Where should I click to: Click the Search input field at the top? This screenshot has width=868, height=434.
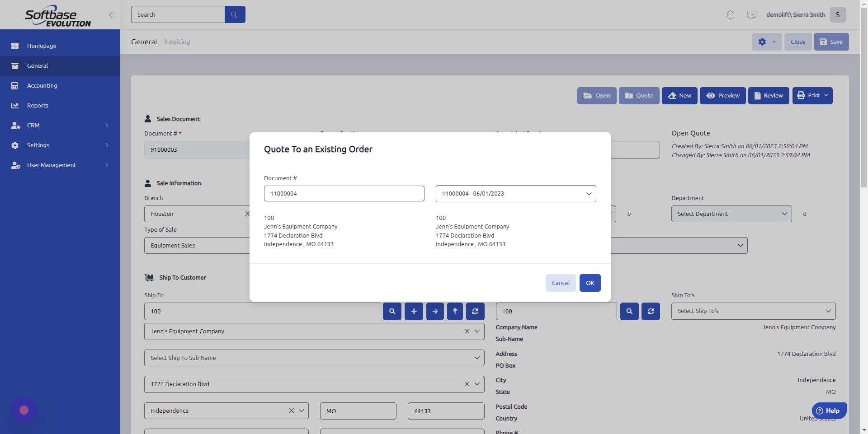[178, 14]
